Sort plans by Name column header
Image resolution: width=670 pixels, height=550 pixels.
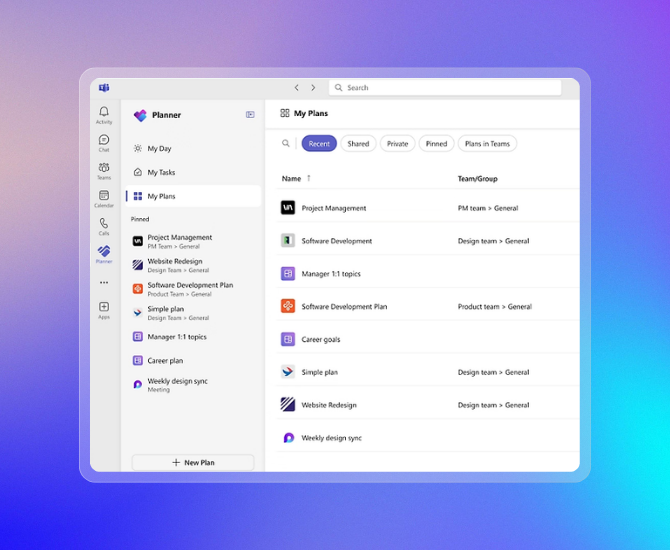point(291,179)
